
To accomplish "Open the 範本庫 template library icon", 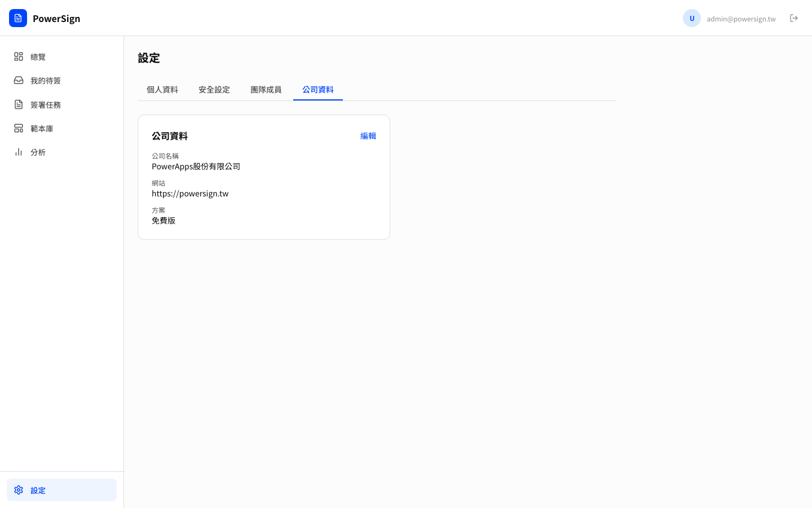I will (19, 128).
